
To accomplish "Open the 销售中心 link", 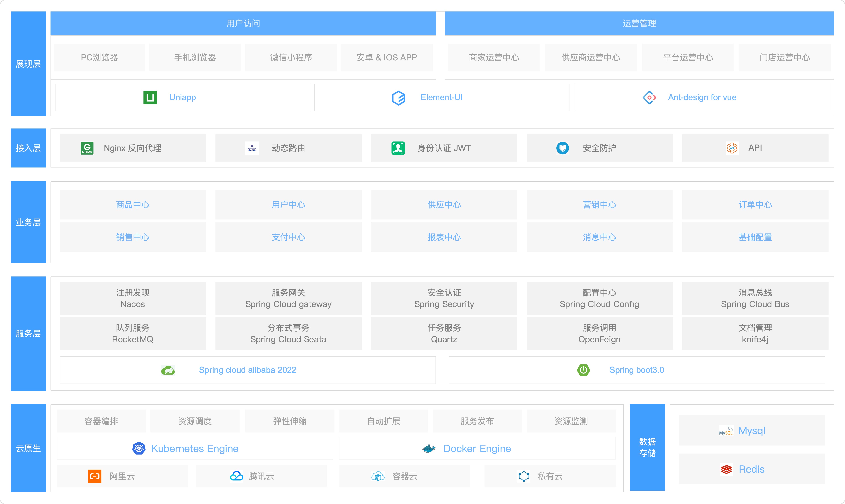I will pyautogui.click(x=133, y=237).
